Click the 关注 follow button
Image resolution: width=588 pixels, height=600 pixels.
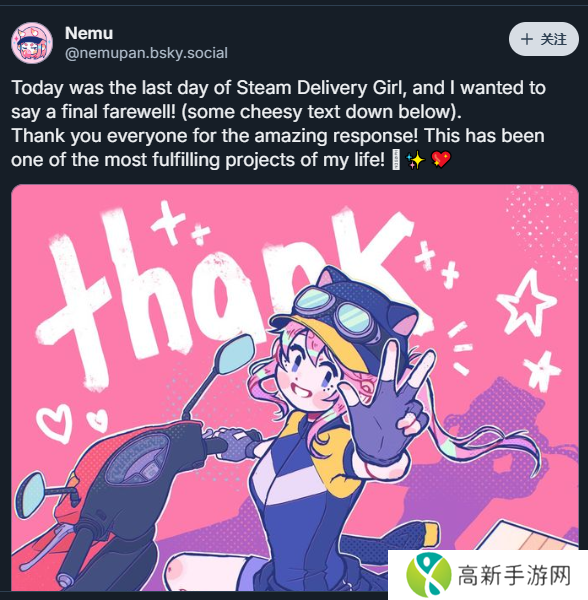pyautogui.click(x=544, y=39)
